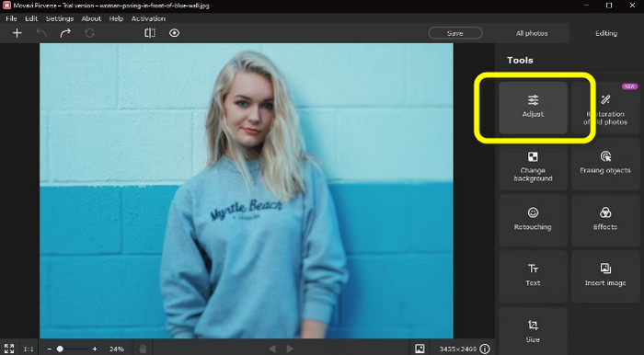
Task: Open the Activation menu
Action: 148,18
